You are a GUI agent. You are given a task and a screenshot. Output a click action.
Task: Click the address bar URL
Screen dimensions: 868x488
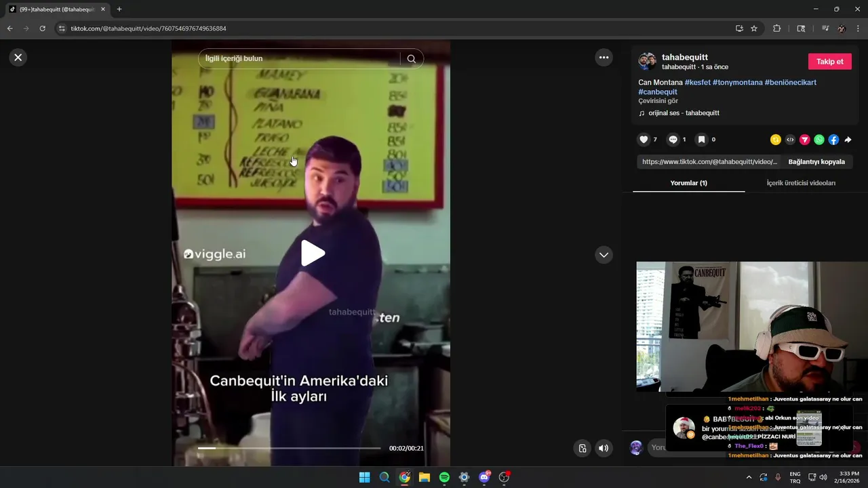[149, 28]
